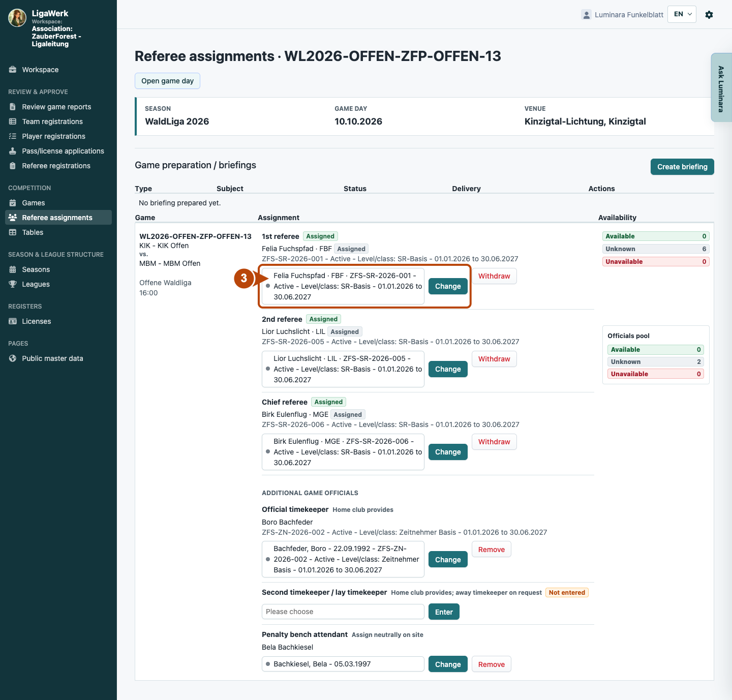Click Officials pool Unknown 2 bar
The height and width of the screenshot is (700, 732).
pyautogui.click(x=656, y=362)
